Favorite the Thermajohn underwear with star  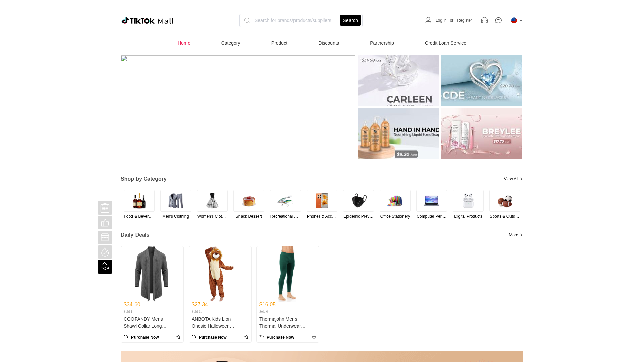pos(314,337)
